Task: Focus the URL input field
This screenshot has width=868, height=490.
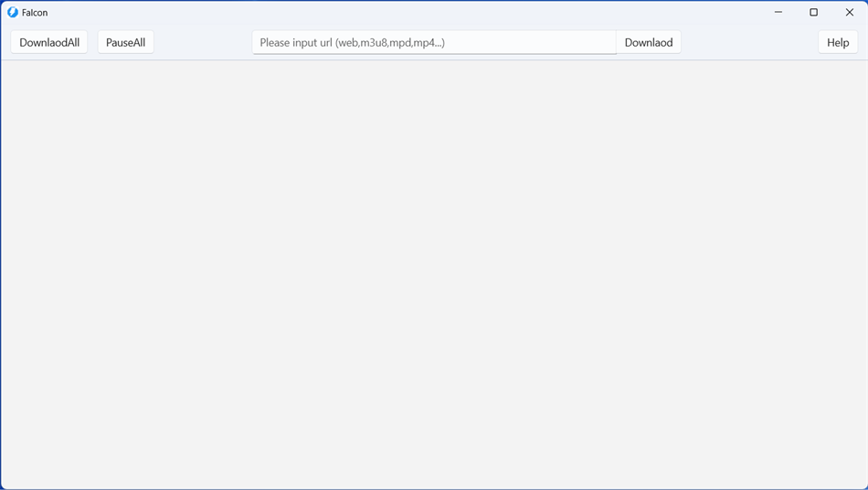Action: tap(434, 42)
